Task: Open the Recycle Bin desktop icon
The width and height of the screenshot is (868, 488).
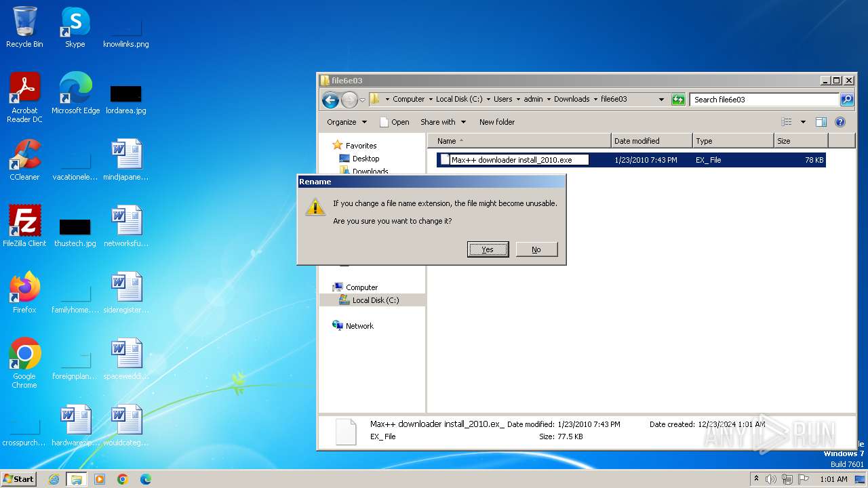Action: (x=24, y=27)
